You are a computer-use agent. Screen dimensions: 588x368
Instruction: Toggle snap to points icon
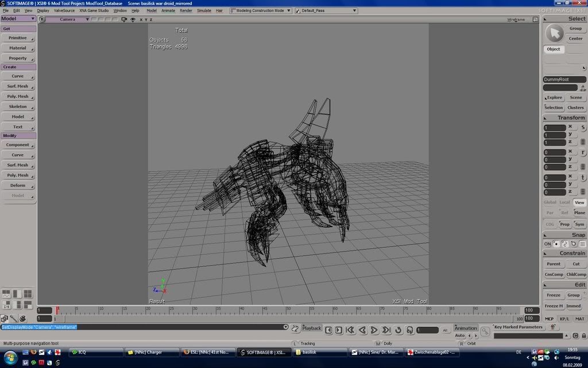pos(556,244)
